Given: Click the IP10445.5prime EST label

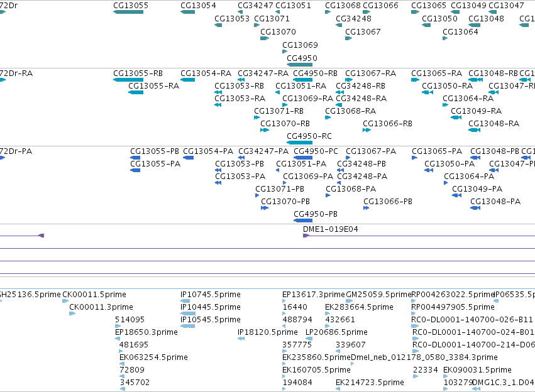Looking at the screenshot, I should [x=211, y=307].
